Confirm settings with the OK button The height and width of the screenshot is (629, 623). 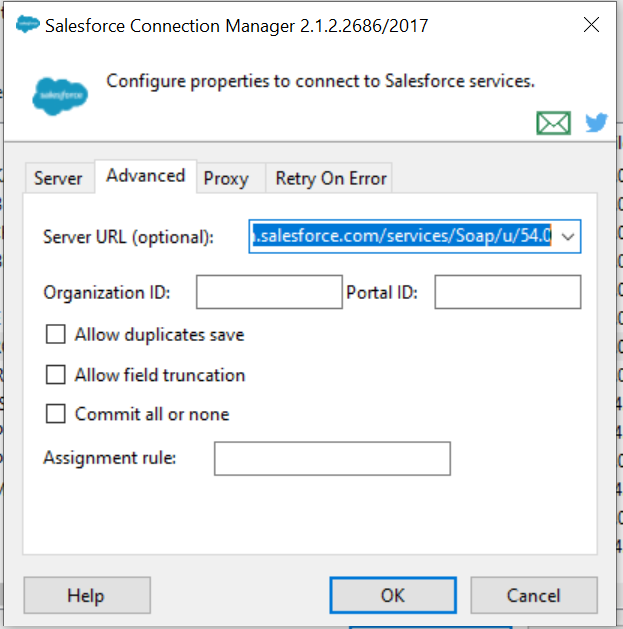tap(393, 595)
